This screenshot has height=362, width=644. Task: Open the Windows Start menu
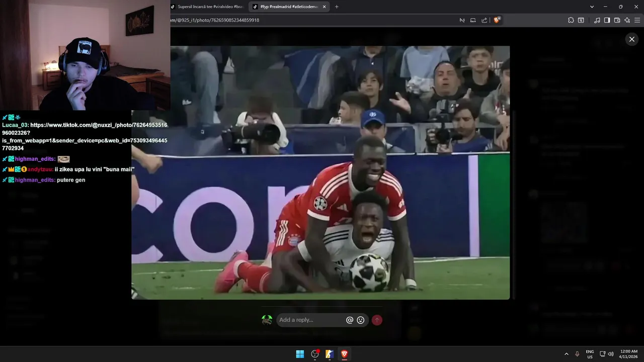pos(300,354)
